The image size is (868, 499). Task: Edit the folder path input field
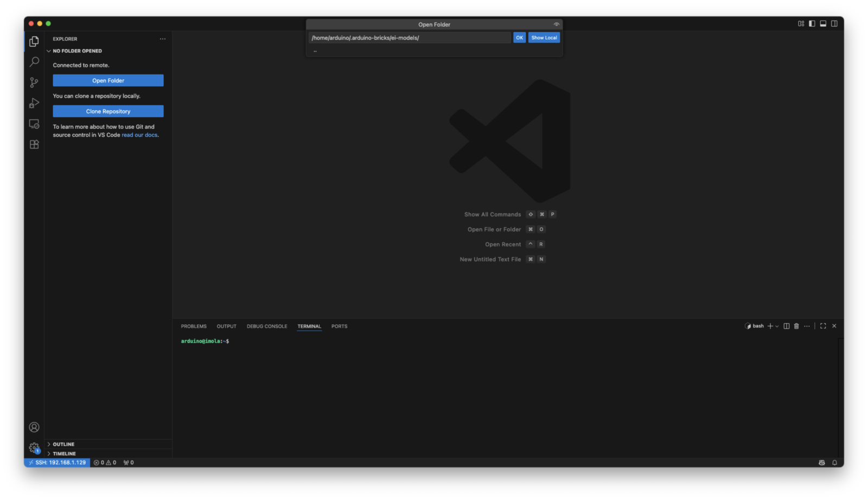[x=410, y=37]
